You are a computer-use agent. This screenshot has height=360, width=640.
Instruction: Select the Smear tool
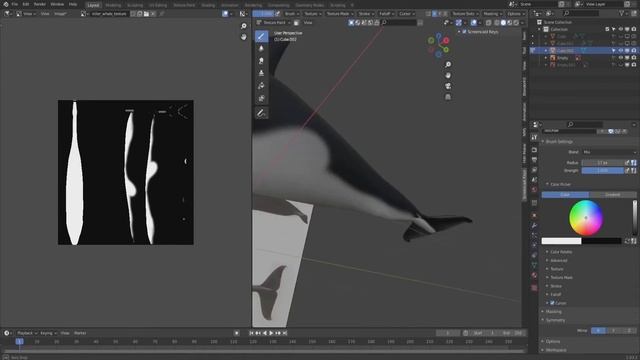pos(261,61)
